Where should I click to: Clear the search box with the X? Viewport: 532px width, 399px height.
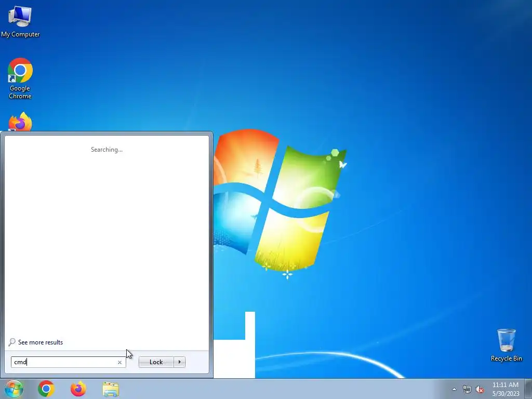click(x=119, y=362)
